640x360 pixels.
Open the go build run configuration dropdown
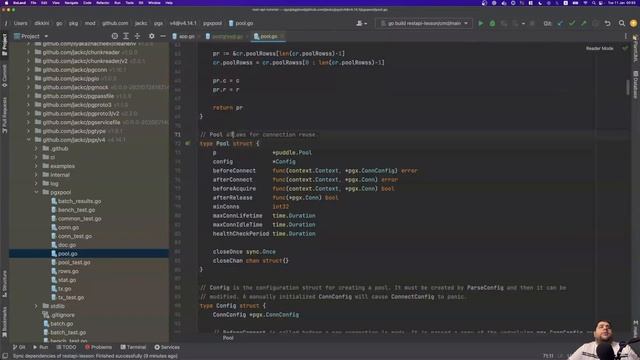pyautogui.click(x=424, y=24)
